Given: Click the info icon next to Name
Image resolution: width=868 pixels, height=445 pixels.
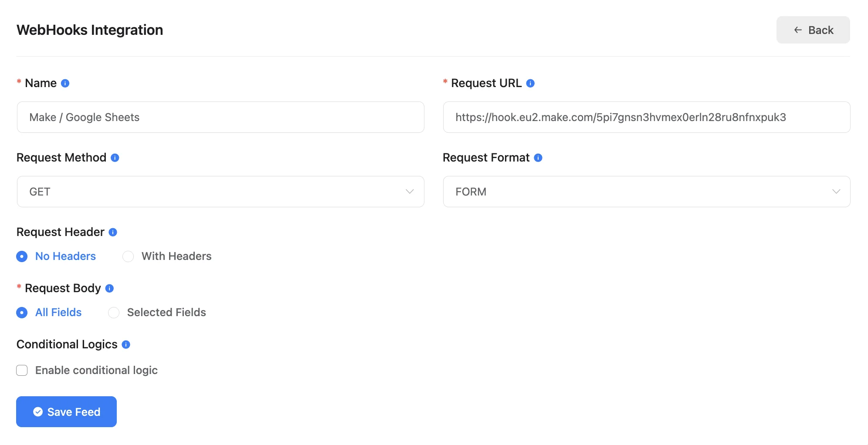Looking at the screenshot, I should pos(65,83).
